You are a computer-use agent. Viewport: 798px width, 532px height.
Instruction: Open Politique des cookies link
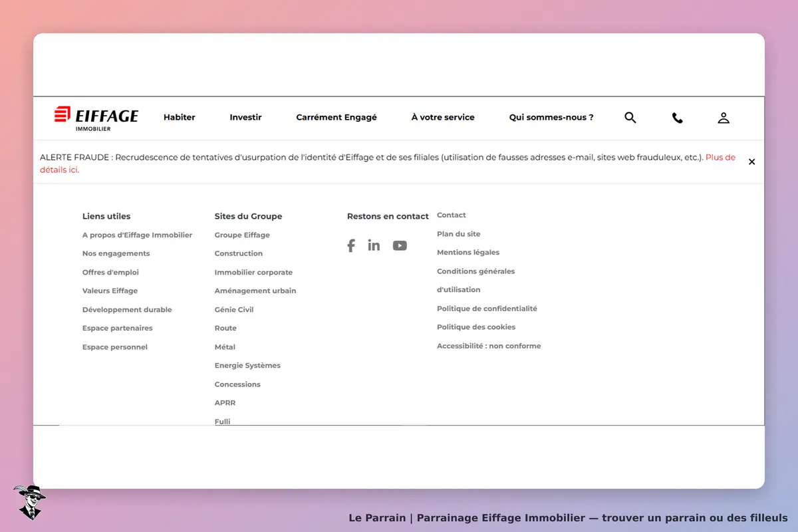pos(476,327)
